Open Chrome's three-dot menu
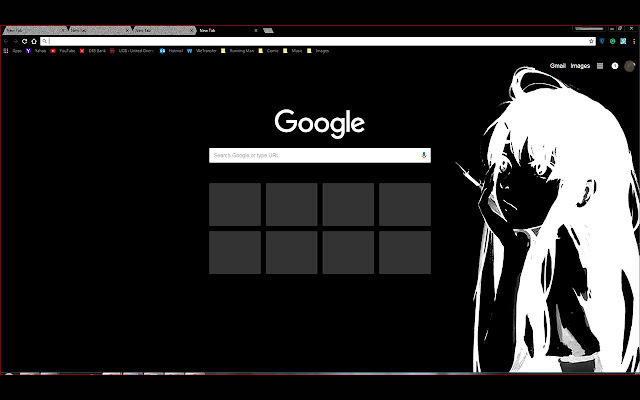The image size is (640, 400). click(x=634, y=41)
